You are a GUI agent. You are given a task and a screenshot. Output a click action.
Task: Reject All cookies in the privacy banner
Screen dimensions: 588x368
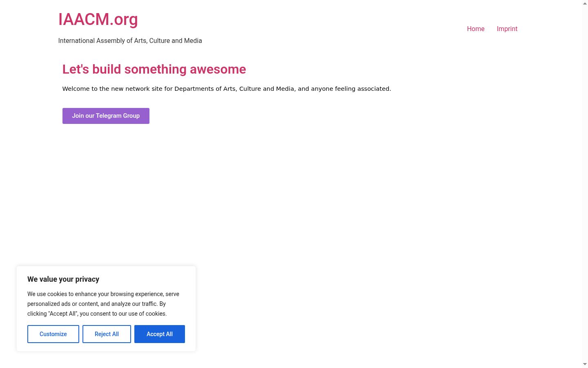(107, 334)
